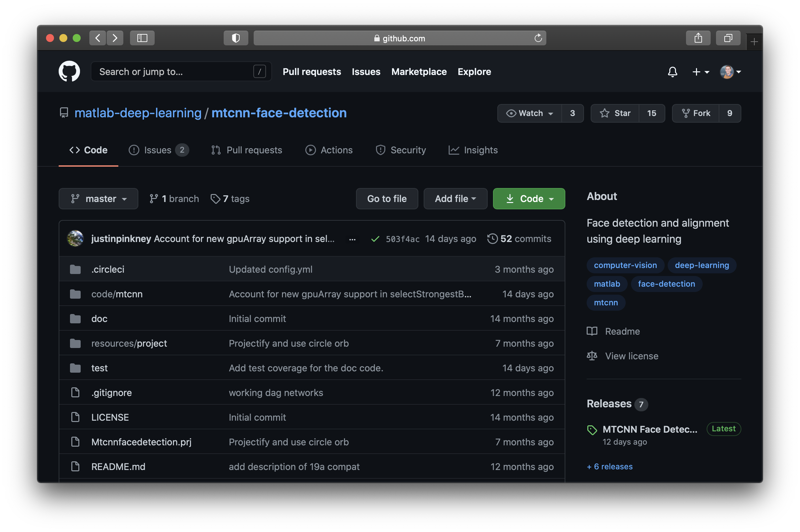Click the commit history clock icon

(492, 239)
